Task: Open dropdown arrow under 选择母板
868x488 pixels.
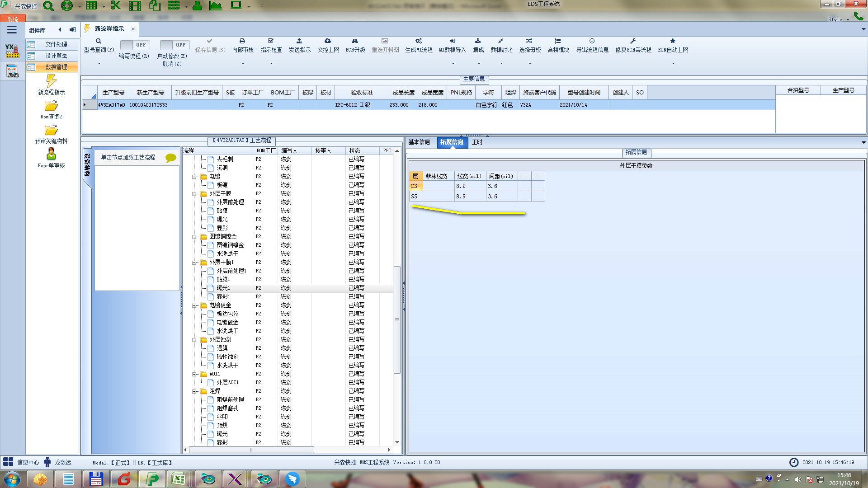Action: pyautogui.click(x=530, y=64)
